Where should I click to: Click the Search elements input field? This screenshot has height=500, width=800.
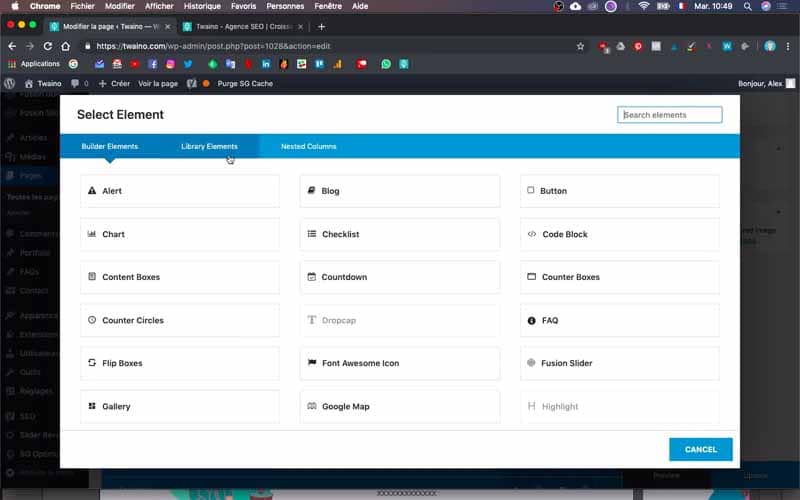(669, 115)
